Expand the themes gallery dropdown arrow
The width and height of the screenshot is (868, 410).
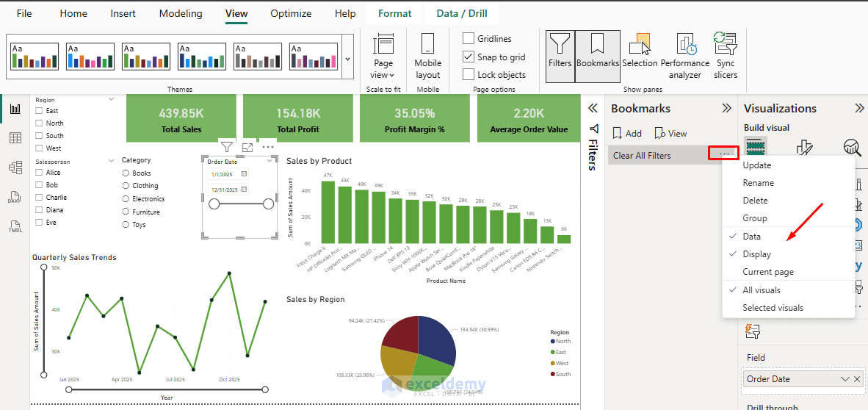pyautogui.click(x=347, y=58)
